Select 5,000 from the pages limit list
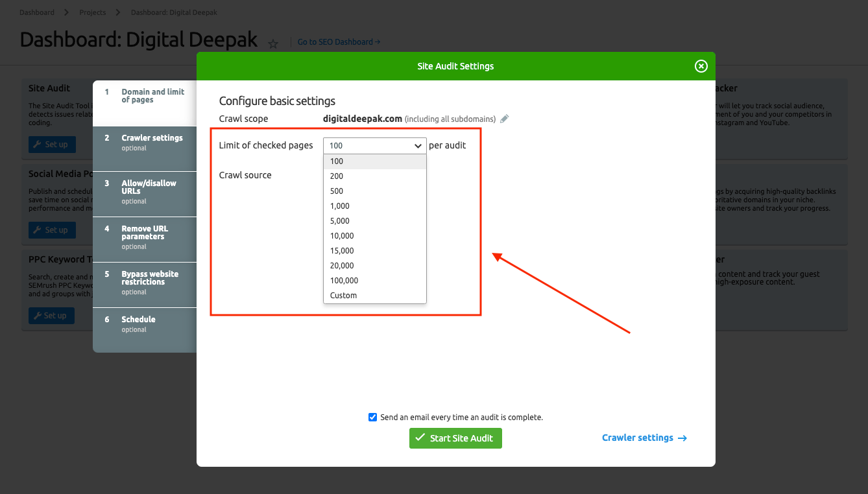Screen dimensions: 868x494 (x=341, y=220)
